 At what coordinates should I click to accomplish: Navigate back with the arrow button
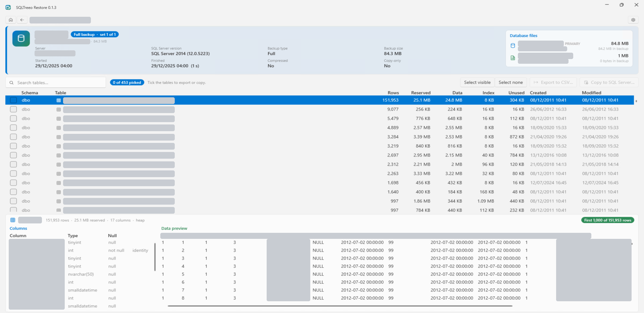click(22, 20)
